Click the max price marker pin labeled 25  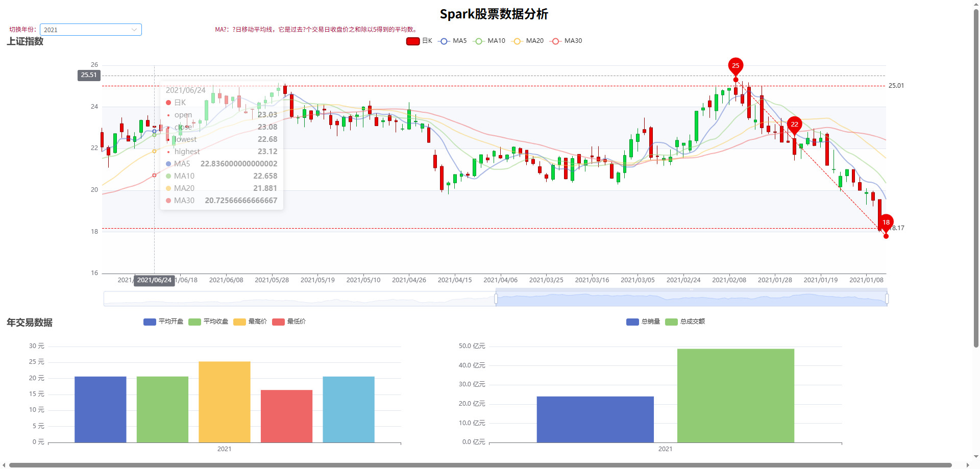pos(736,66)
